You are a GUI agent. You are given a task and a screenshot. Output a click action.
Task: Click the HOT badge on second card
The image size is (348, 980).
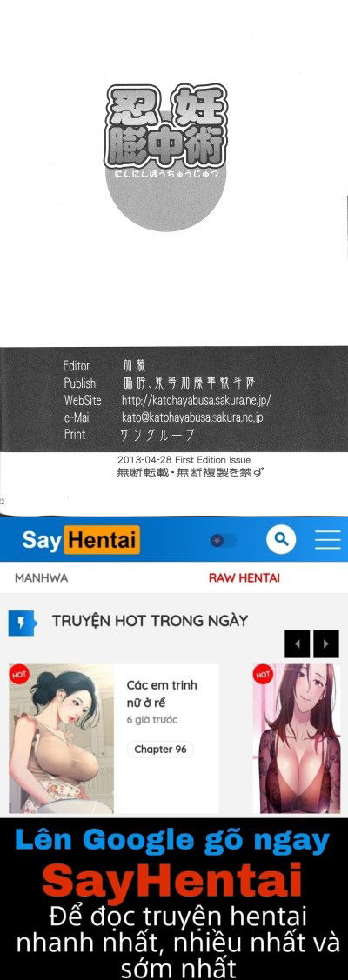coord(263,675)
